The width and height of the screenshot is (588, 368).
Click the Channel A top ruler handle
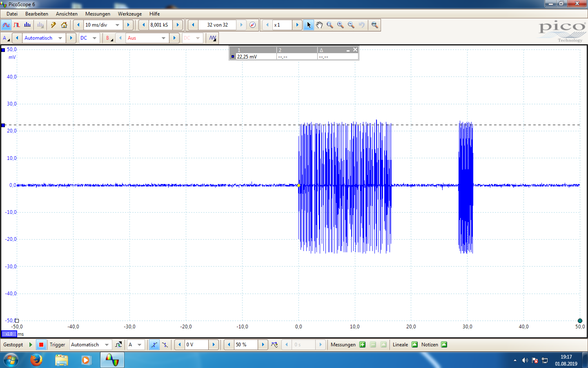[3, 50]
